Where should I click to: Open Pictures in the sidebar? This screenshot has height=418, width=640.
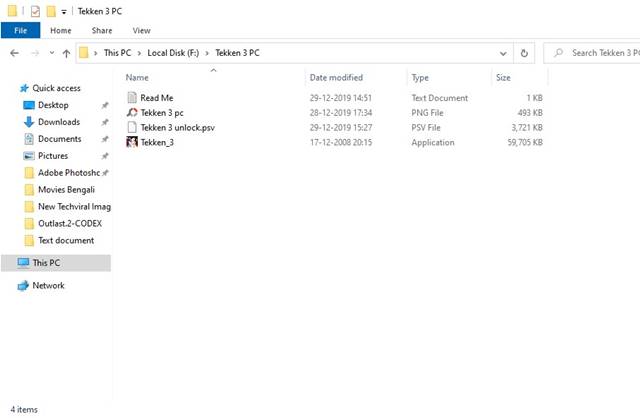pos(53,156)
